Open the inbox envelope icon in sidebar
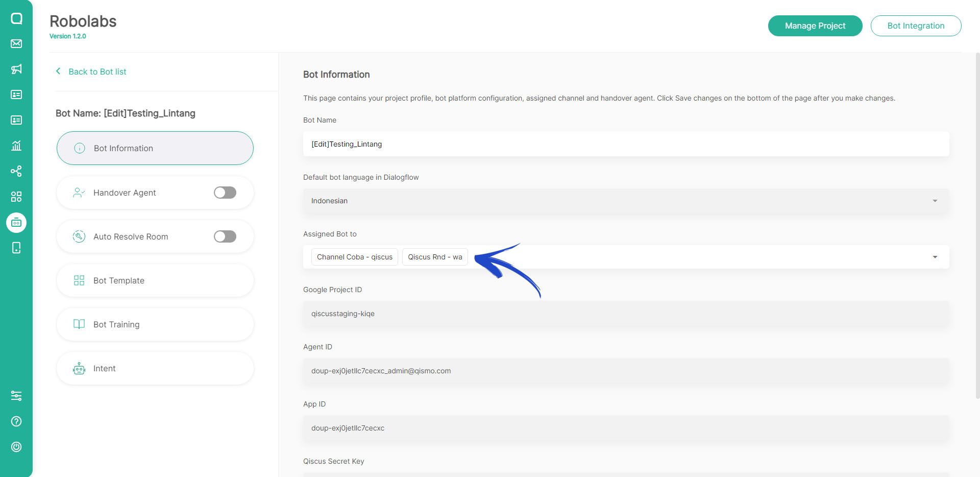Image resolution: width=980 pixels, height=477 pixels. (16, 43)
